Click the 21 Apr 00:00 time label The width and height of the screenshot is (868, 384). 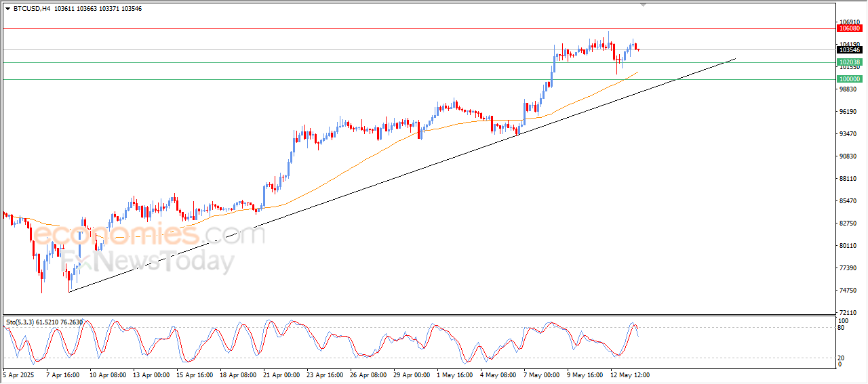(x=283, y=374)
